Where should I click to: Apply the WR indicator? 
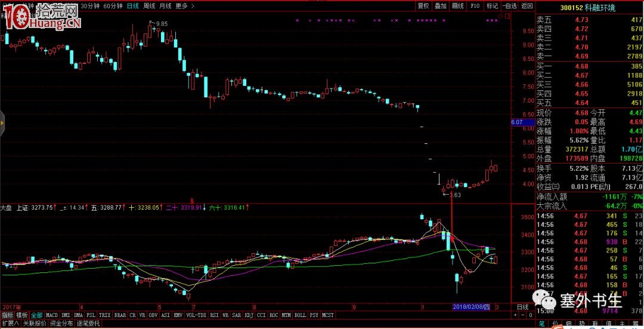tap(225, 315)
